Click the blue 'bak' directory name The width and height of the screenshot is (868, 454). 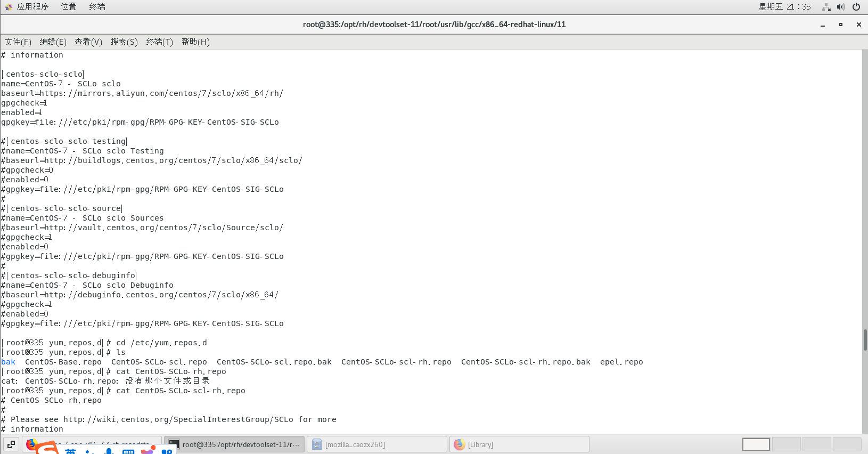tap(9, 362)
